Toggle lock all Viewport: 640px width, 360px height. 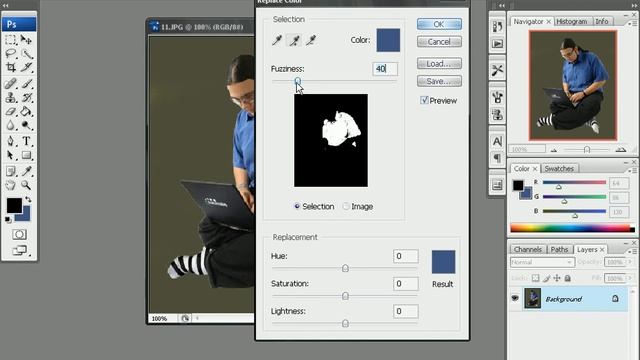click(x=567, y=278)
